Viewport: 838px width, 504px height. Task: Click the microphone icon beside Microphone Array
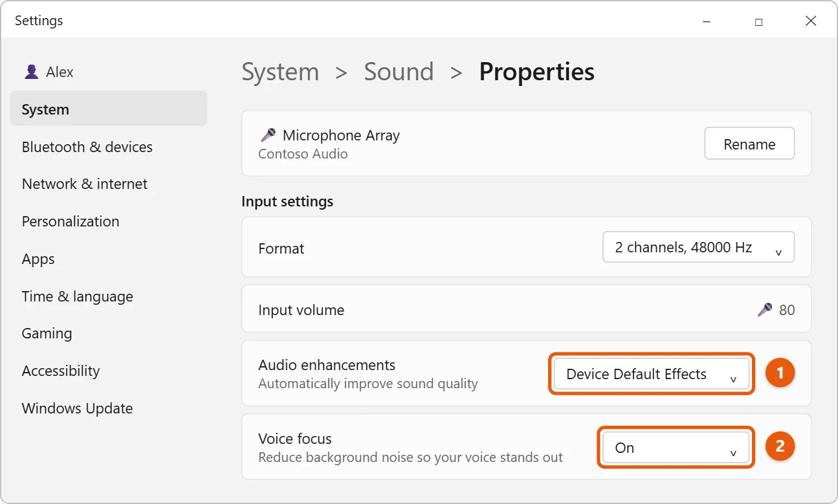click(267, 135)
